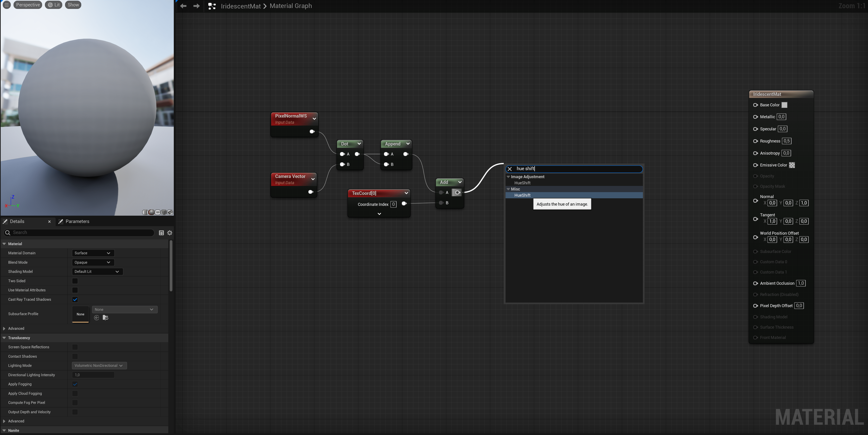Open the Perspective viewport mode button
868x435 pixels.
point(28,5)
